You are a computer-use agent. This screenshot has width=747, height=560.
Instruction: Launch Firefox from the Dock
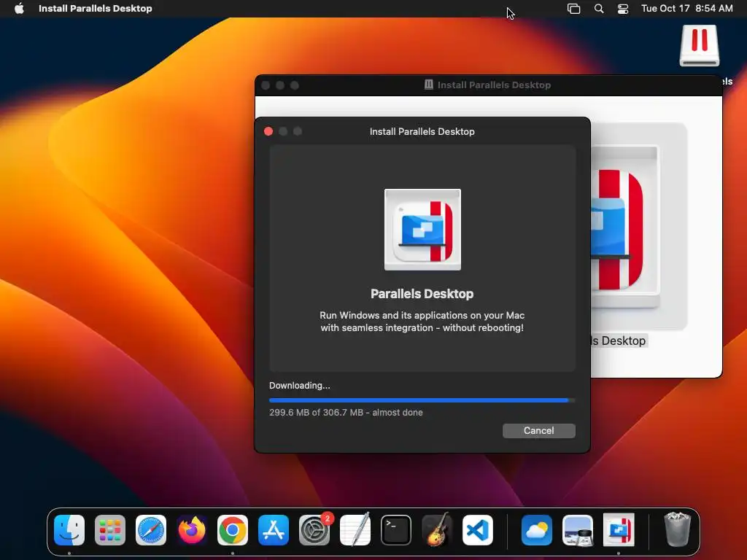192,530
